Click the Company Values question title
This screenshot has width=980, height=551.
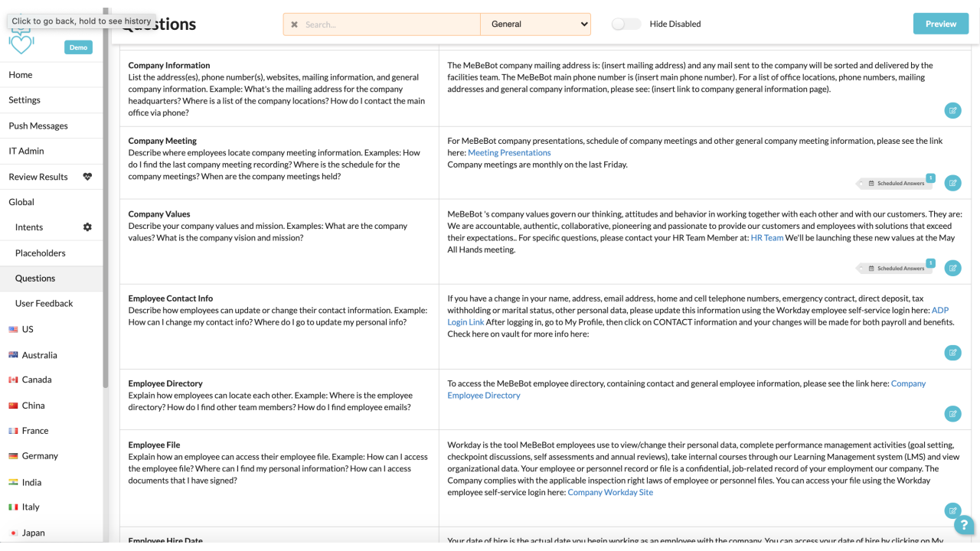pyautogui.click(x=159, y=214)
